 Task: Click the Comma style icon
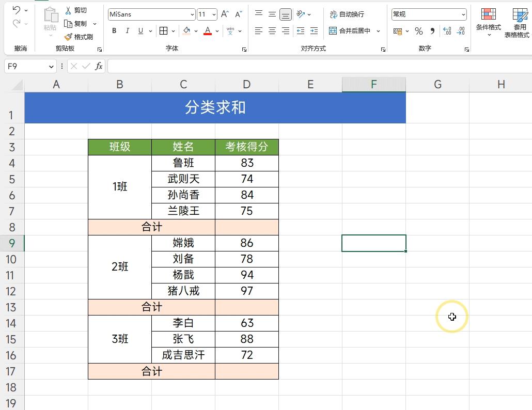[433, 31]
